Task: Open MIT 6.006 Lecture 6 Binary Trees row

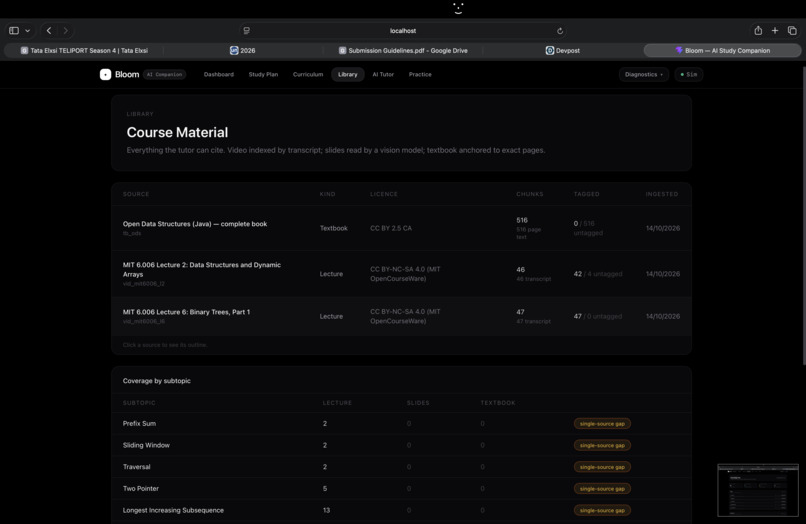Action: (x=401, y=316)
